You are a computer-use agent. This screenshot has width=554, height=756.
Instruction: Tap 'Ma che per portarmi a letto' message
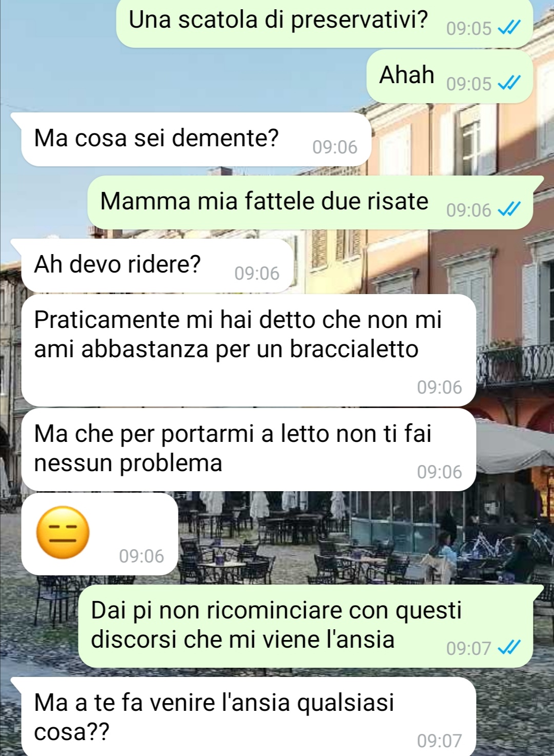tap(249, 450)
